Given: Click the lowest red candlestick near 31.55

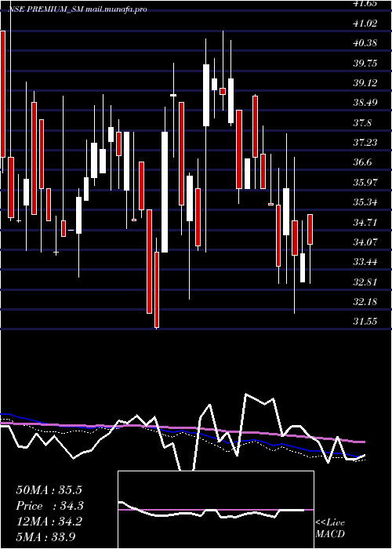Looking at the screenshot, I should pos(157,289).
